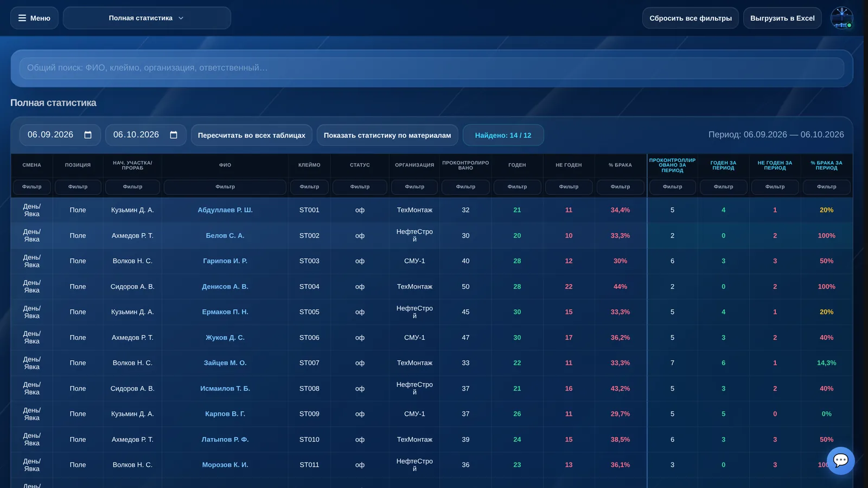Click Сбросить все фильтры button

pyautogui.click(x=691, y=18)
